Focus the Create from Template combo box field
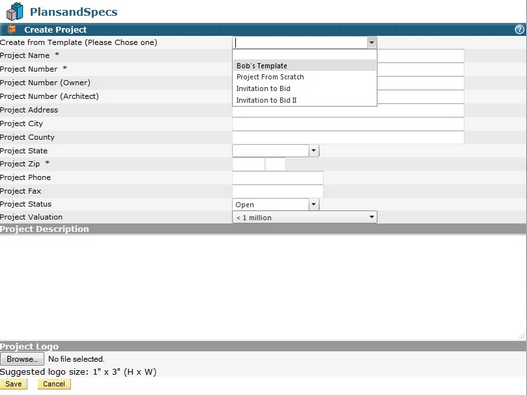This screenshot has width=527, height=395. pos(300,43)
